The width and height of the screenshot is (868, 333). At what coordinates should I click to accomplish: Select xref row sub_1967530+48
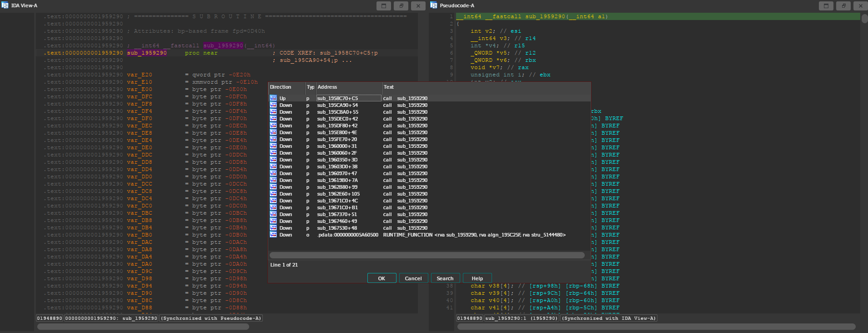pos(430,228)
